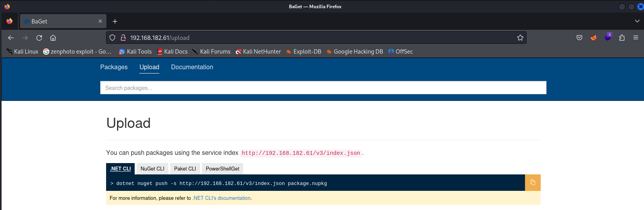Image resolution: width=644 pixels, height=210 pixels.
Task: Switch to the PowerShellGet tab
Action: coord(222,169)
